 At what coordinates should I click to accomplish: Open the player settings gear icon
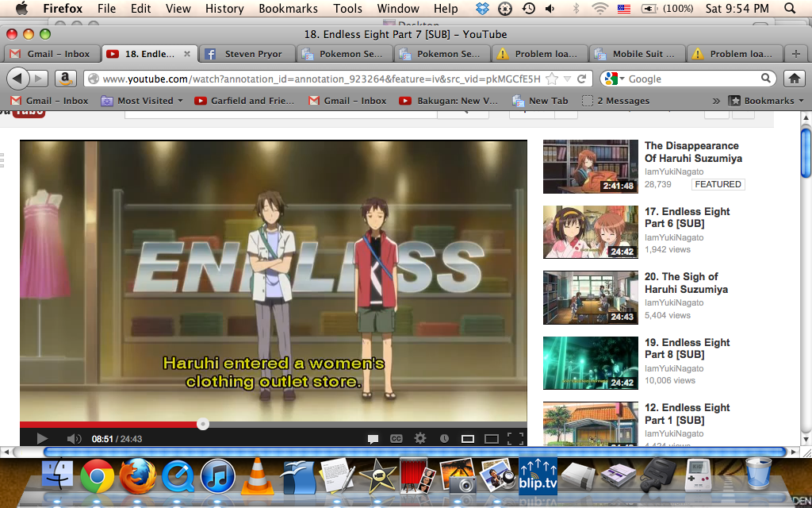click(x=420, y=438)
